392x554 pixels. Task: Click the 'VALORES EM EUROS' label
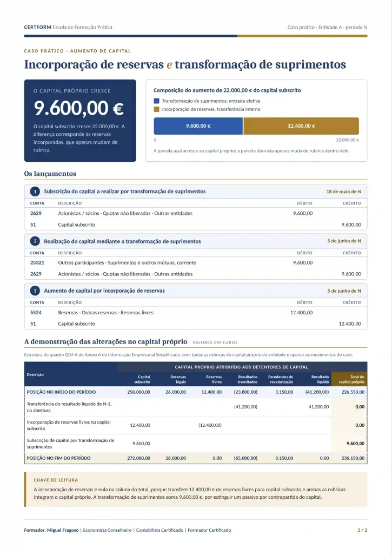click(x=215, y=342)
